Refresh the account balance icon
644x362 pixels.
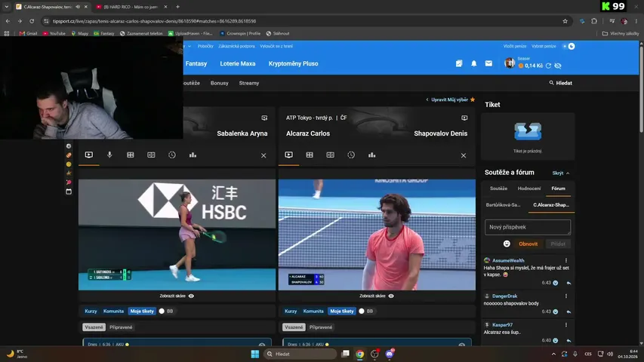[x=548, y=66]
